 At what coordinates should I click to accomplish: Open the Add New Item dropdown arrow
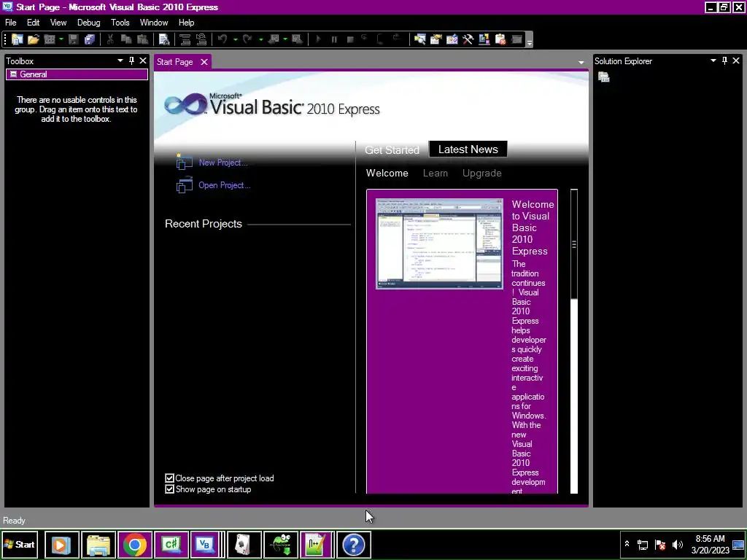tap(61, 39)
